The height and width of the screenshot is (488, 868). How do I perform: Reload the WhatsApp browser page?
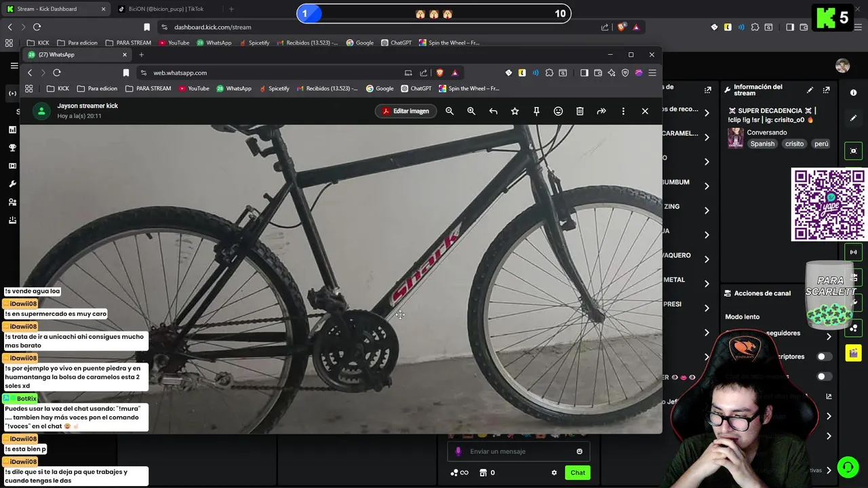coord(57,73)
